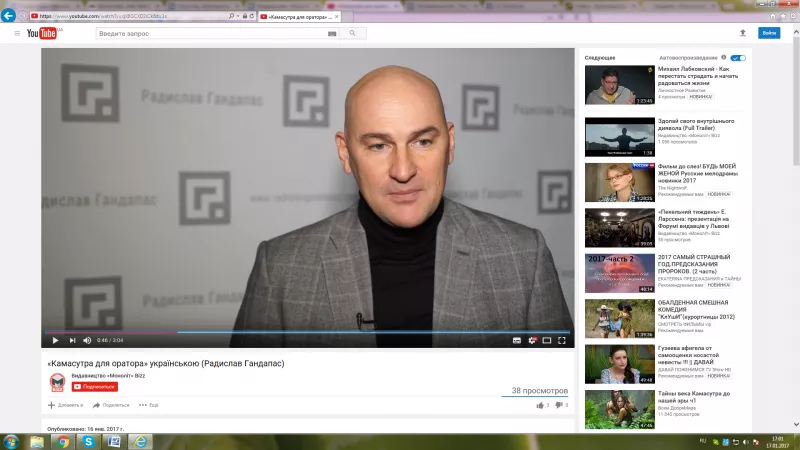This screenshot has height=450, width=800.
Task: Dislike the video with thumbs down
Action: pyautogui.click(x=559, y=405)
